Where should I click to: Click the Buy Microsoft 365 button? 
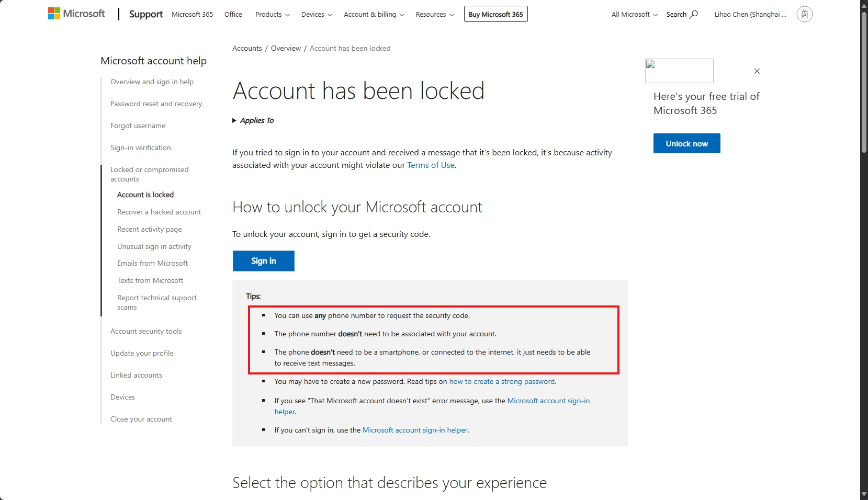(x=496, y=14)
